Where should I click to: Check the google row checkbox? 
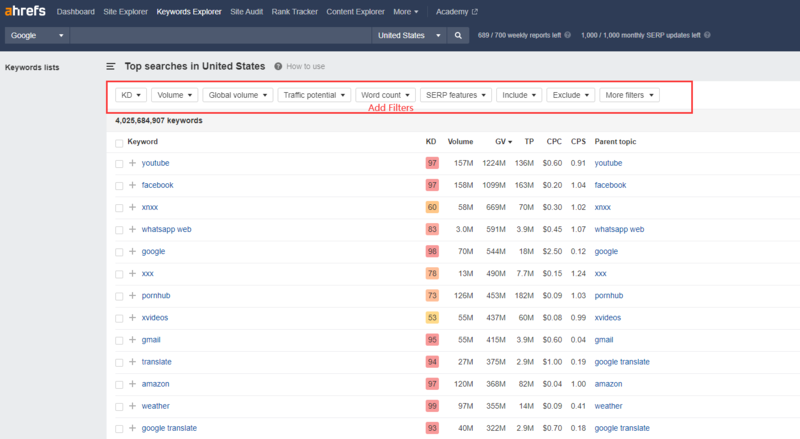119,252
